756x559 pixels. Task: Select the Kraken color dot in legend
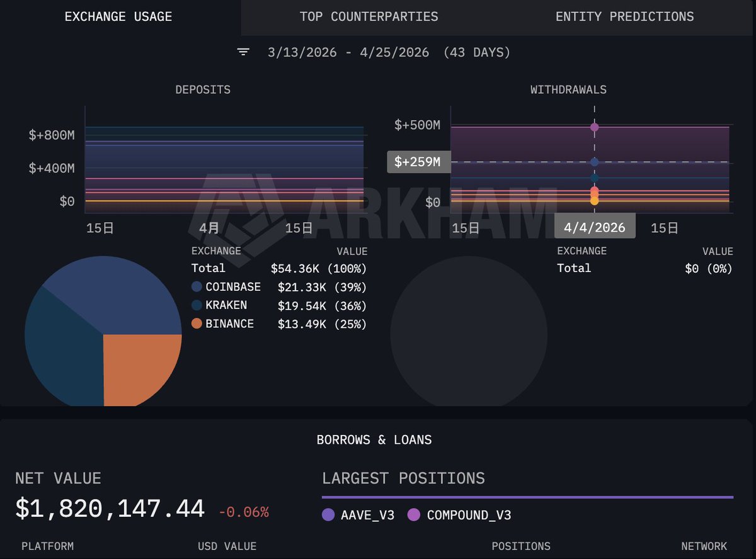(197, 305)
